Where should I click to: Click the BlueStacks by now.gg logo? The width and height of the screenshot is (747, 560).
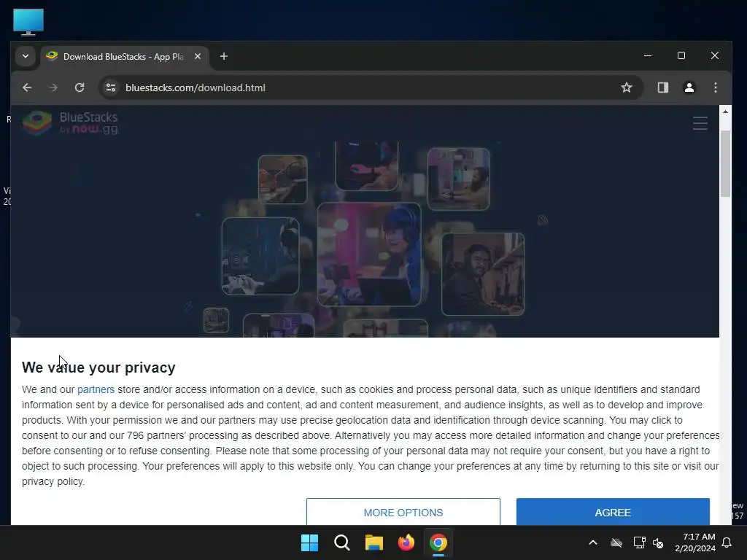click(70, 122)
